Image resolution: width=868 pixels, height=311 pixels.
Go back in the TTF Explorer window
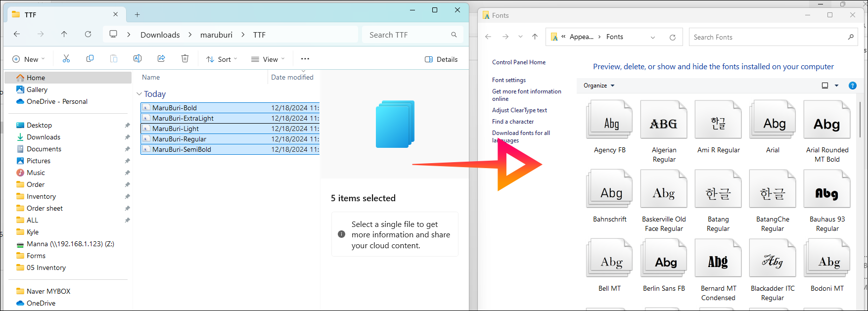[17, 34]
